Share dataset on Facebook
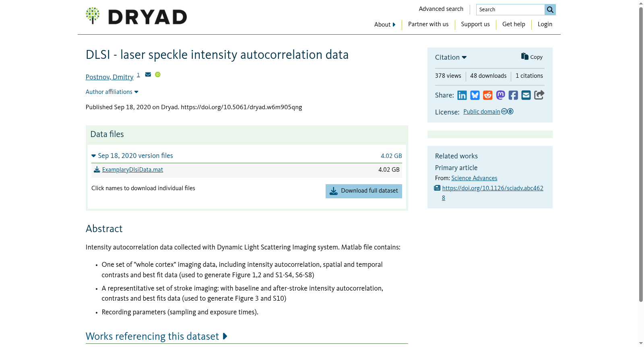Image resolution: width=644 pixels, height=347 pixels. coord(513,95)
